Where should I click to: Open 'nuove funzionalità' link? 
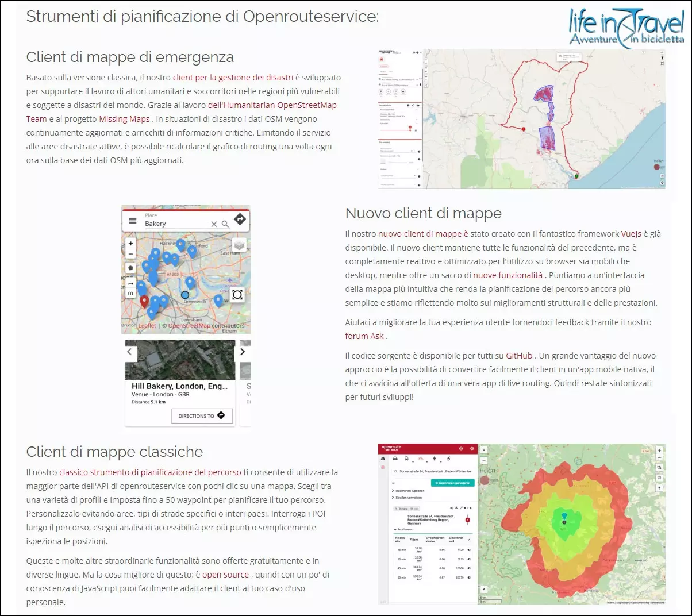point(508,275)
